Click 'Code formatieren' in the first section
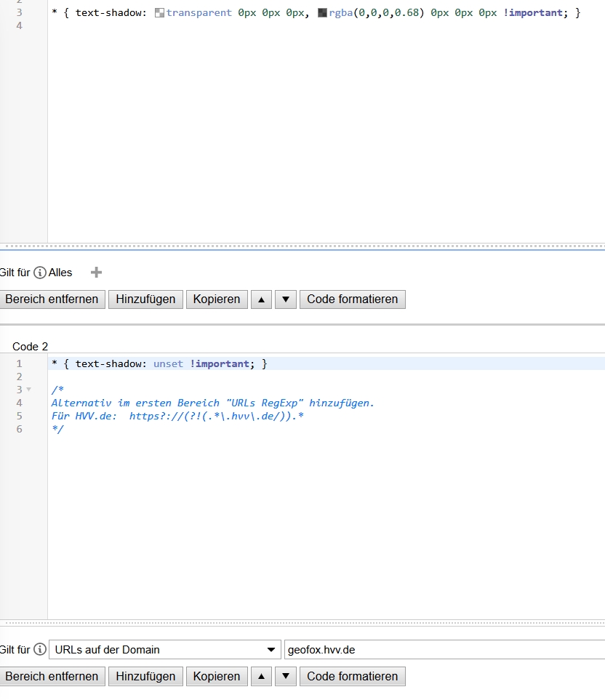Viewport: 605px width, 700px height. pos(352,299)
